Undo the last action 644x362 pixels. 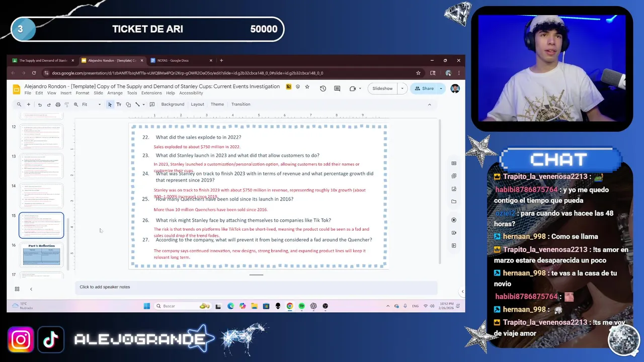coord(40,105)
